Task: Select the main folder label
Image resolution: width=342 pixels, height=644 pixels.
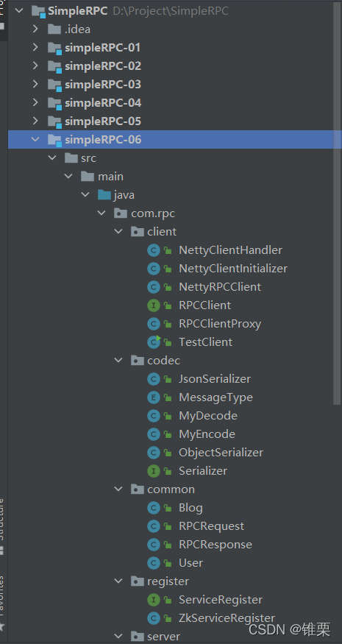Action: click(110, 176)
